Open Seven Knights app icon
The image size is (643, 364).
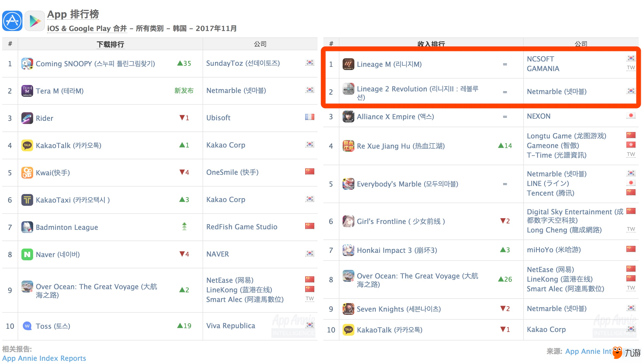[348, 309]
